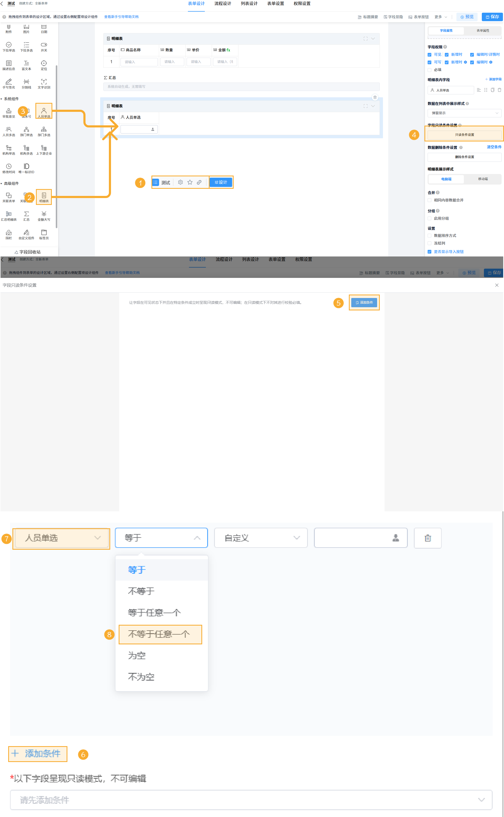
Task: Open the 字段回收站 at sidebar bottom
Action: tap(28, 252)
